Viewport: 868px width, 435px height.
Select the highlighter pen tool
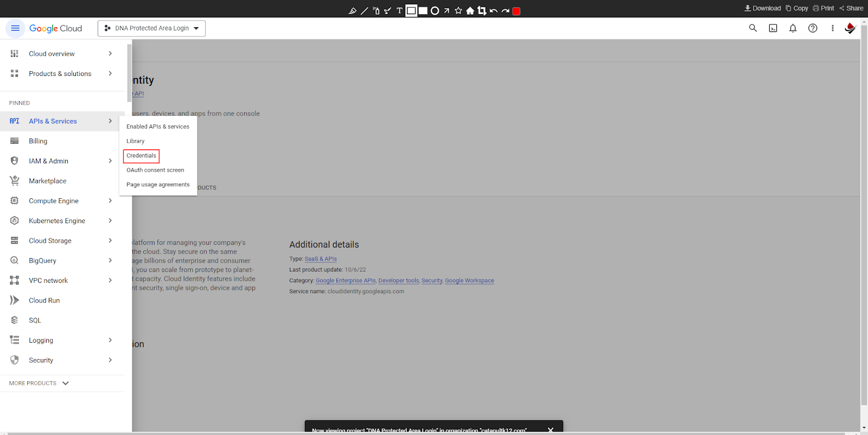point(353,11)
